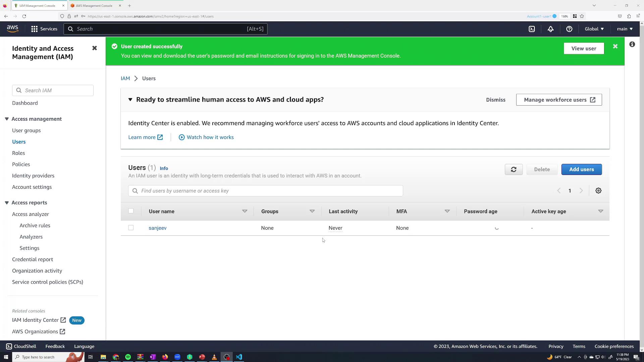Image resolution: width=644 pixels, height=362 pixels.
Task: Close the IAM sidebar panel
Action: (95, 48)
